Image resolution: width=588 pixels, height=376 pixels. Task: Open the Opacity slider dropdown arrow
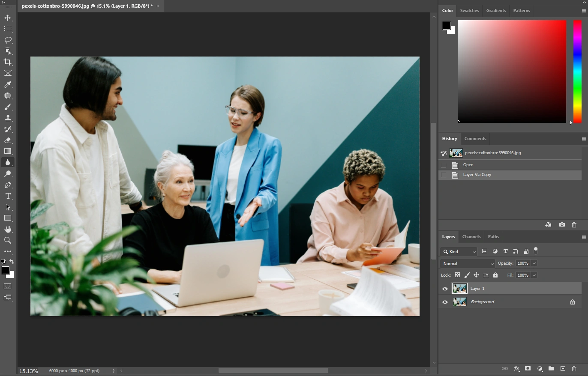pos(534,263)
